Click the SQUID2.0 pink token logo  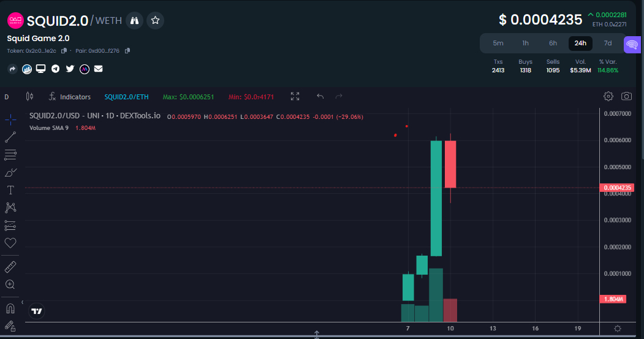tap(15, 21)
